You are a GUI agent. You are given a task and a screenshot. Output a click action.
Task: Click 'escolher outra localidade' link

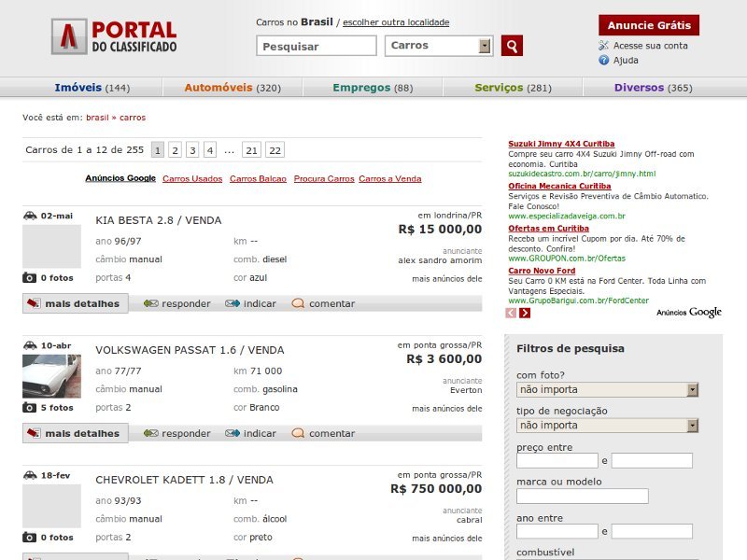pos(396,21)
